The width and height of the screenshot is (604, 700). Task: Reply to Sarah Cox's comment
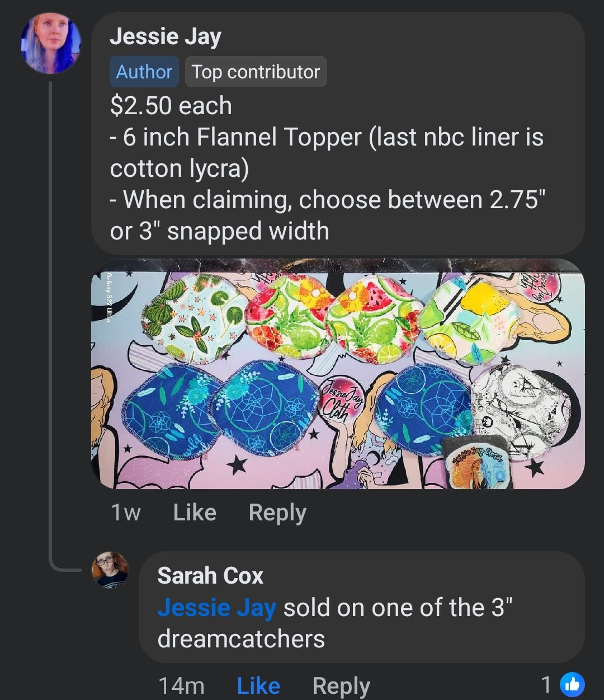point(341,685)
